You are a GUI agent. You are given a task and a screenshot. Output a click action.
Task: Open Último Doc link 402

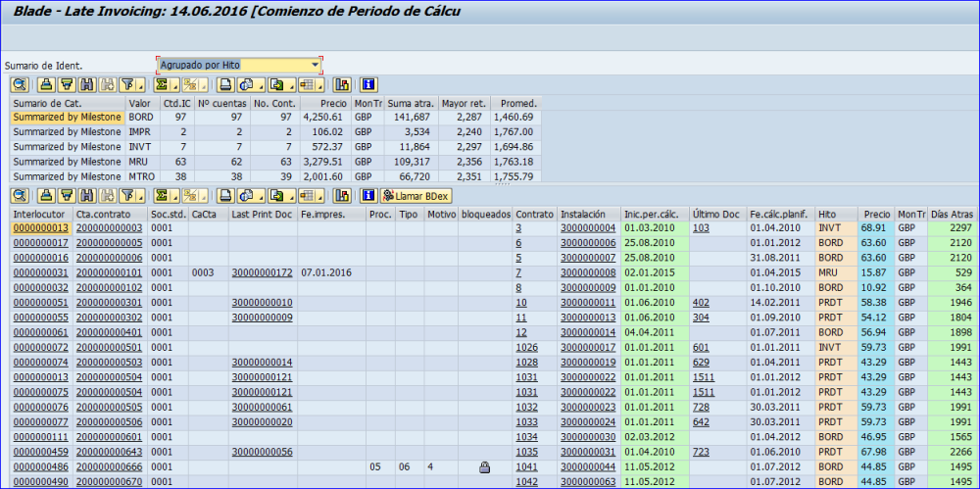(701, 303)
